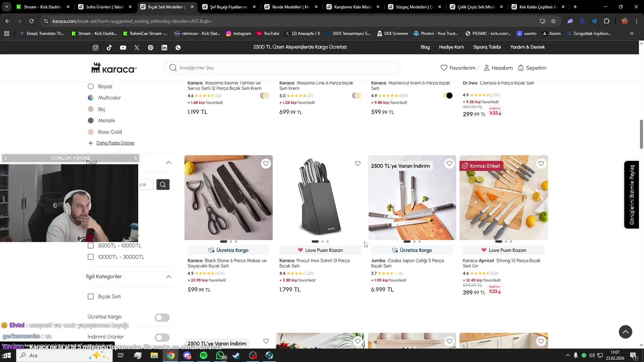
Task: Click the Karaca logo
Action: coord(114,68)
